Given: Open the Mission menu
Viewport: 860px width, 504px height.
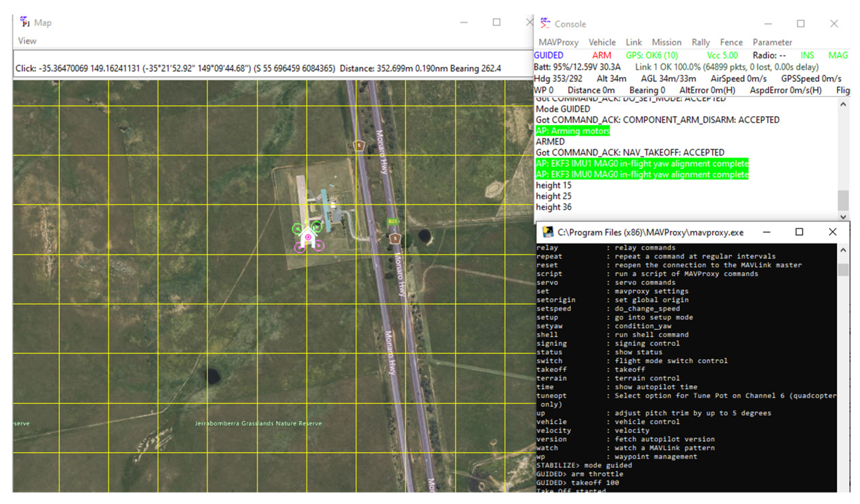Looking at the screenshot, I should point(666,42).
